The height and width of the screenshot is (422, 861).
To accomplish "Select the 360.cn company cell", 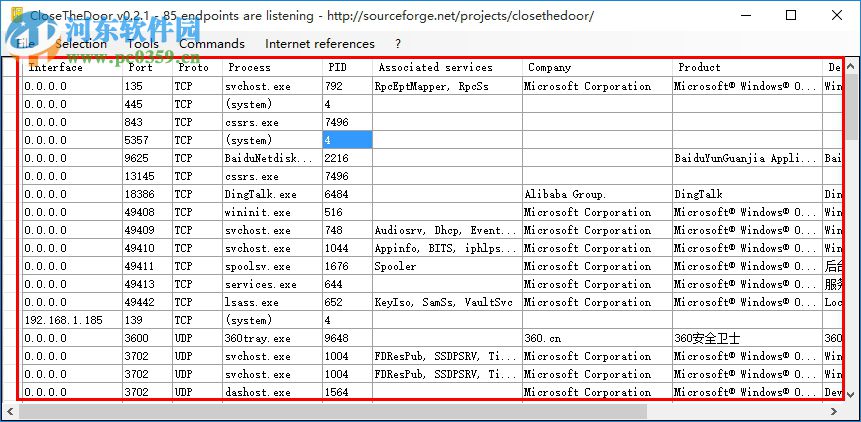I will (x=597, y=339).
